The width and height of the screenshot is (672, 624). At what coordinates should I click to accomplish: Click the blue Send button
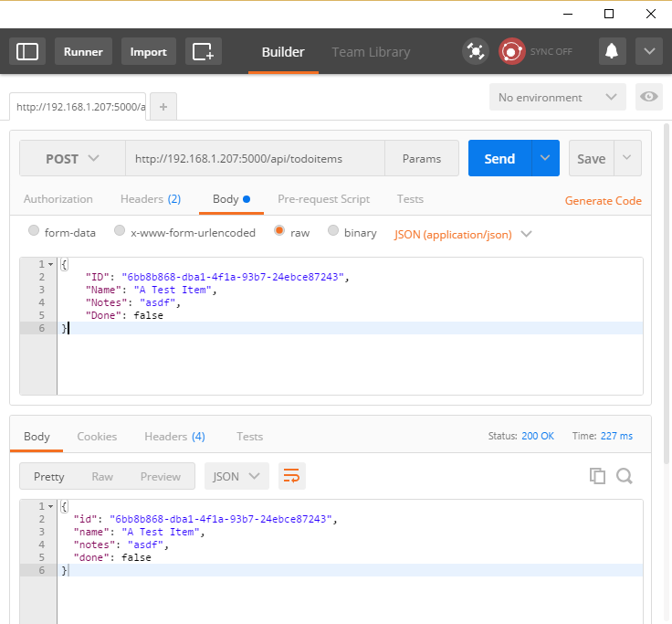coord(499,158)
